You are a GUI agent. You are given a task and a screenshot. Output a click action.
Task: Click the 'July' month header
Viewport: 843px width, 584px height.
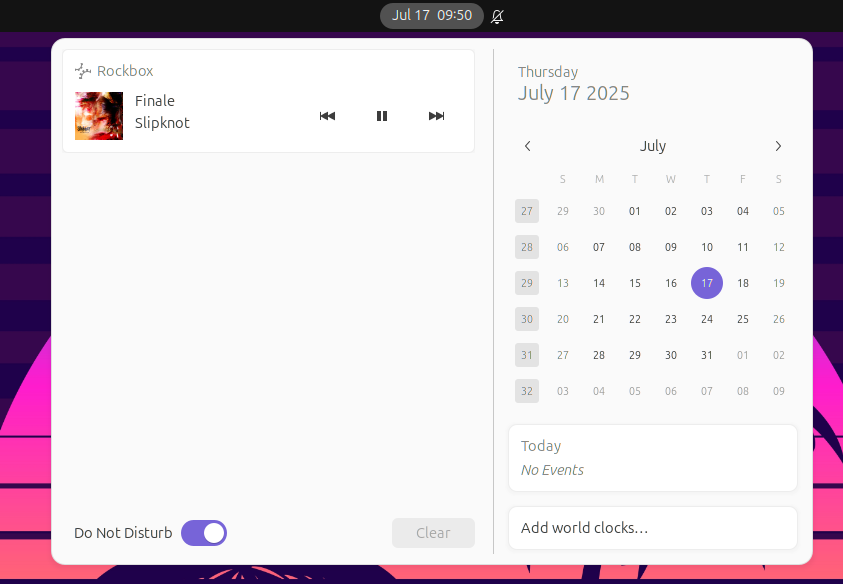(x=652, y=146)
